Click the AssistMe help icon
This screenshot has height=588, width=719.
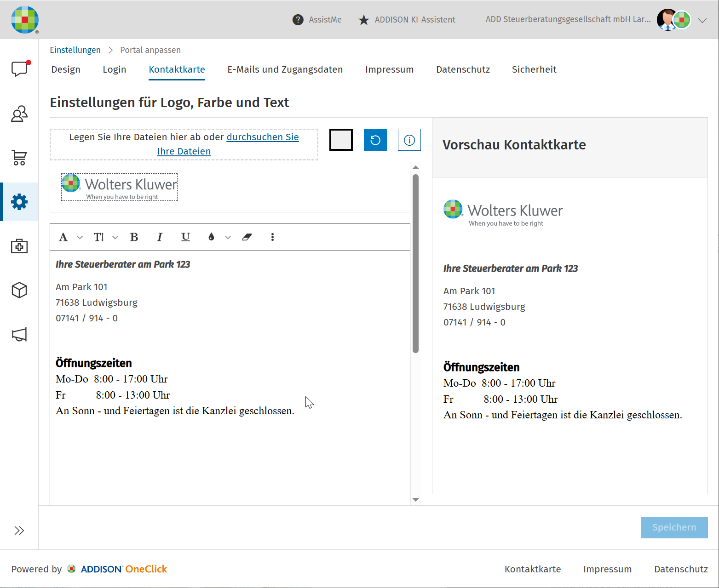click(298, 20)
